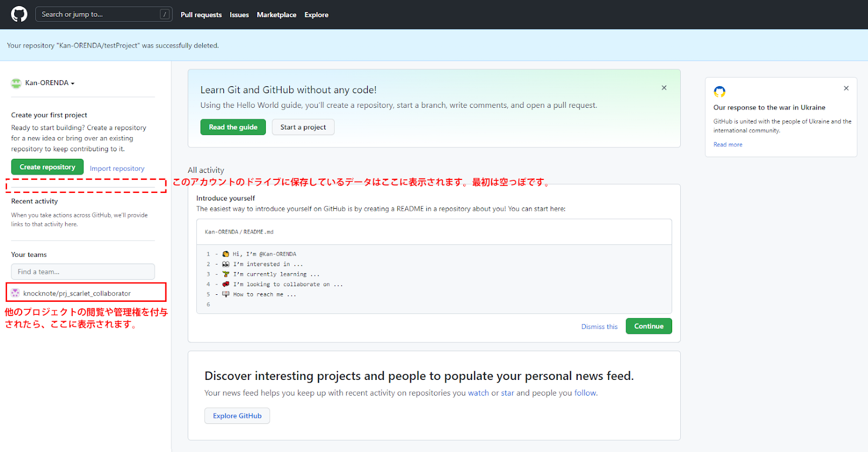Expand the Kan-ORENDA account switcher dropdown
The height and width of the screenshot is (452, 868).
point(50,83)
